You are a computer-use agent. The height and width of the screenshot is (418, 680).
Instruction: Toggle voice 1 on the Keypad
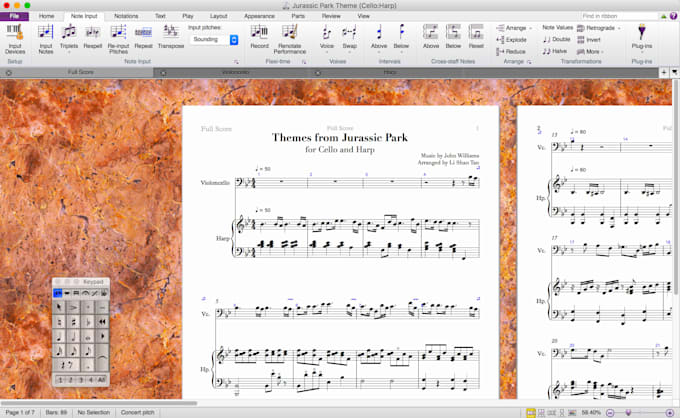tap(60, 380)
